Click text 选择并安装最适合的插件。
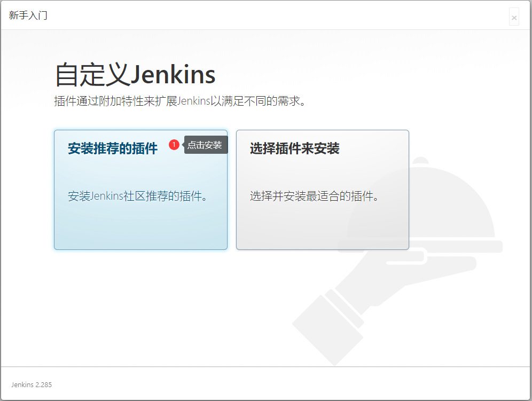The height and width of the screenshot is (401, 532). (314, 196)
